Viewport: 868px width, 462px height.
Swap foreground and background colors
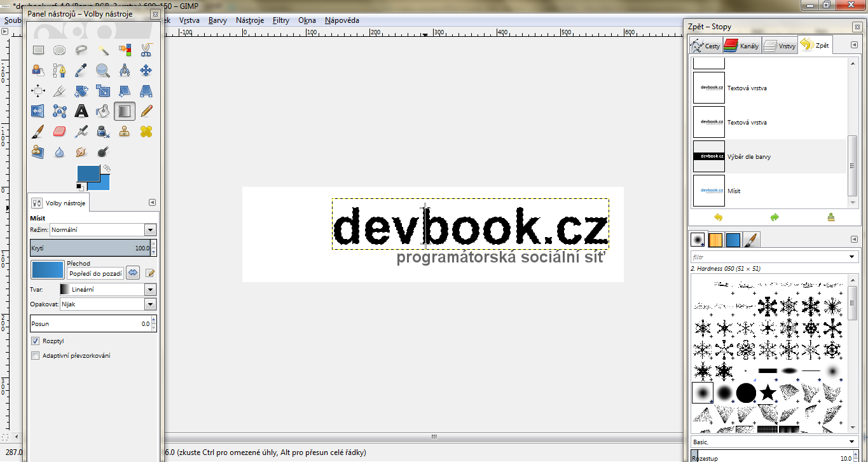click(107, 169)
